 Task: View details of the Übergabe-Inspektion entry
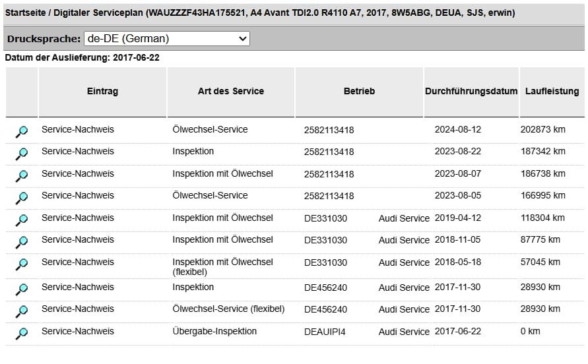(x=22, y=334)
